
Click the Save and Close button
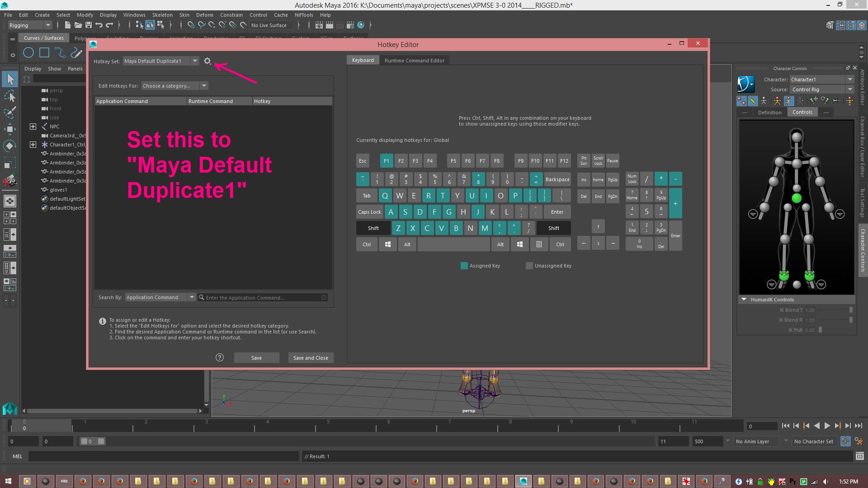pos(311,358)
